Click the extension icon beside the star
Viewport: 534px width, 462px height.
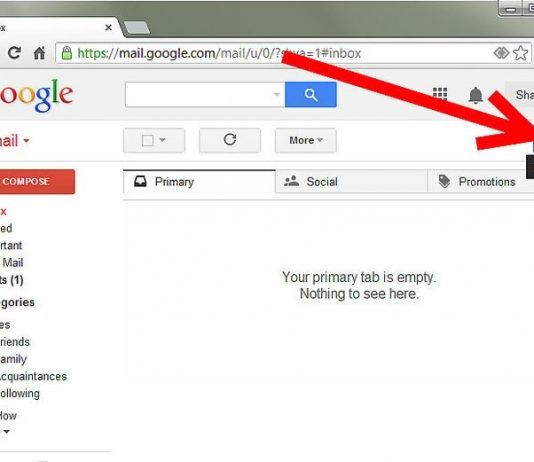pos(501,53)
